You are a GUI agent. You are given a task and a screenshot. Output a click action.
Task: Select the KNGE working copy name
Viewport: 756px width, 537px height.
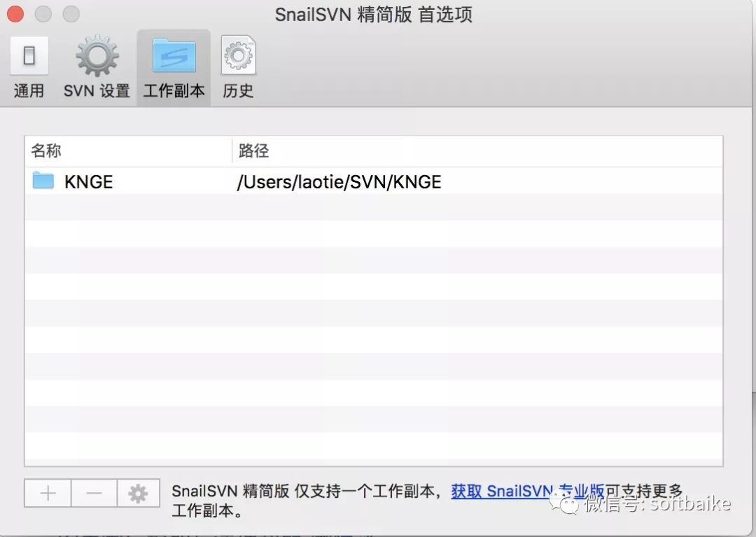[89, 182]
